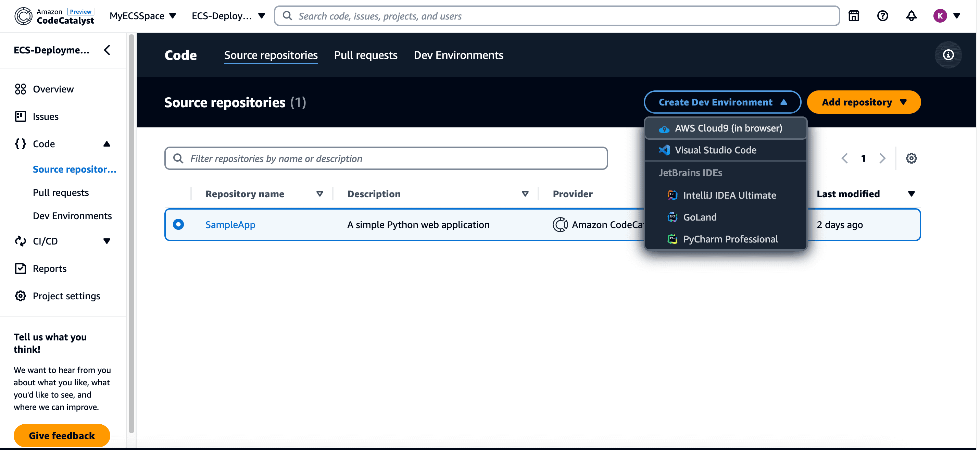Viewport: 980px width, 450px height.
Task: Choose IntelliJ IDEA Ultimate
Action: click(x=726, y=195)
